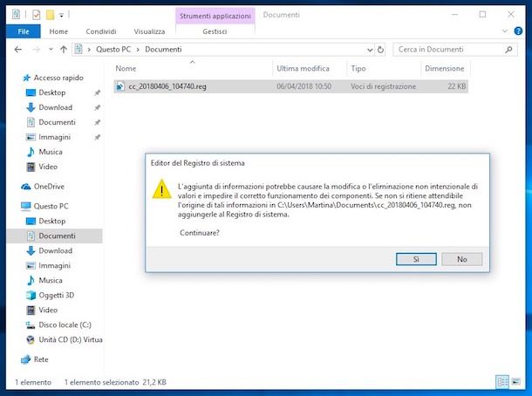Click New folder quick access icon
Image resolution: width=532 pixels, height=396 pixels.
[51, 15]
